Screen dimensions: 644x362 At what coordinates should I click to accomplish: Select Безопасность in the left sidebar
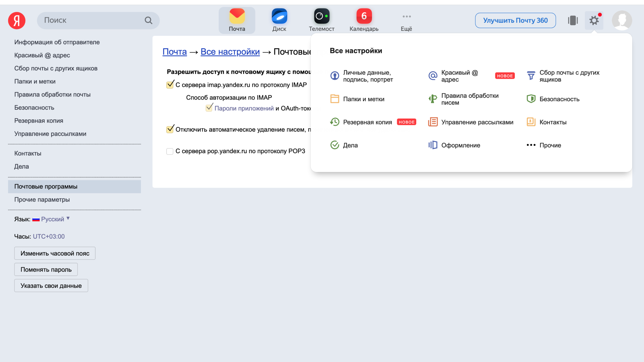coord(34,108)
